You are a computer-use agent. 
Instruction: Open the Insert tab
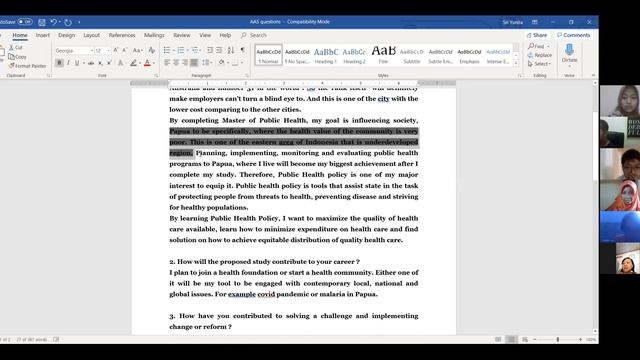[x=42, y=36]
